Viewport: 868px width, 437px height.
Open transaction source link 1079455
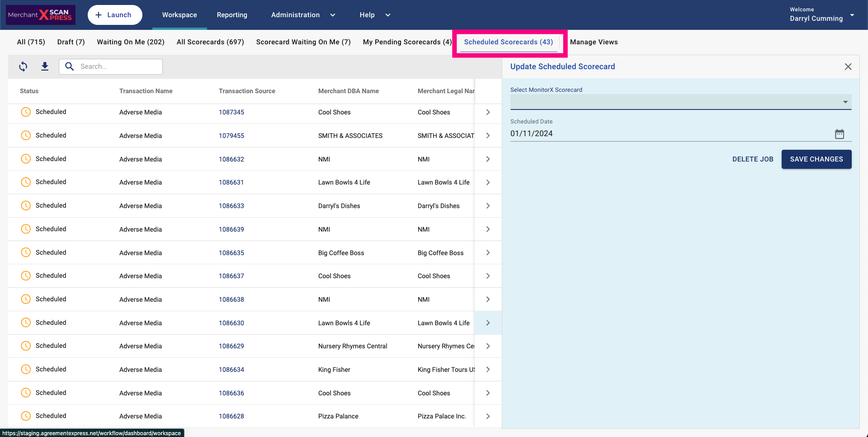pos(231,136)
